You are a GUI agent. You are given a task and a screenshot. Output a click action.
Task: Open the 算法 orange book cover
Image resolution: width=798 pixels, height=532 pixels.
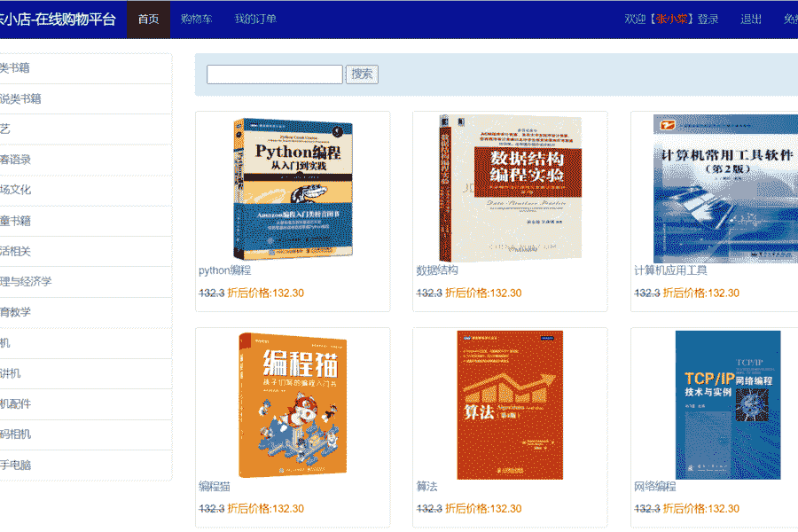[x=510, y=405]
